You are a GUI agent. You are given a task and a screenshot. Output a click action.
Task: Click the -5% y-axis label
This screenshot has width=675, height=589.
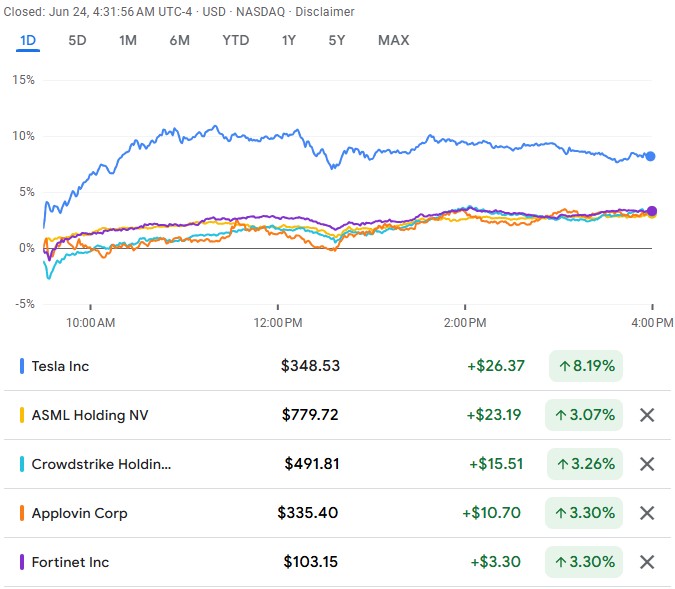pyautogui.click(x=25, y=304)
